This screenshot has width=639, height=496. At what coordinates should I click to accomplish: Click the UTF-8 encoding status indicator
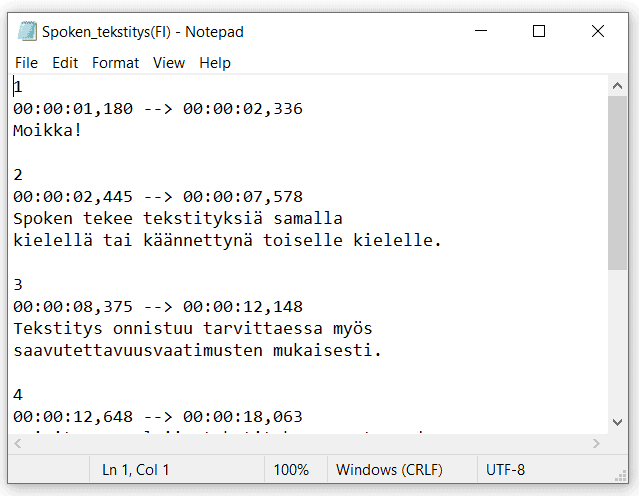pyautogui.click(x=505, y=470)
